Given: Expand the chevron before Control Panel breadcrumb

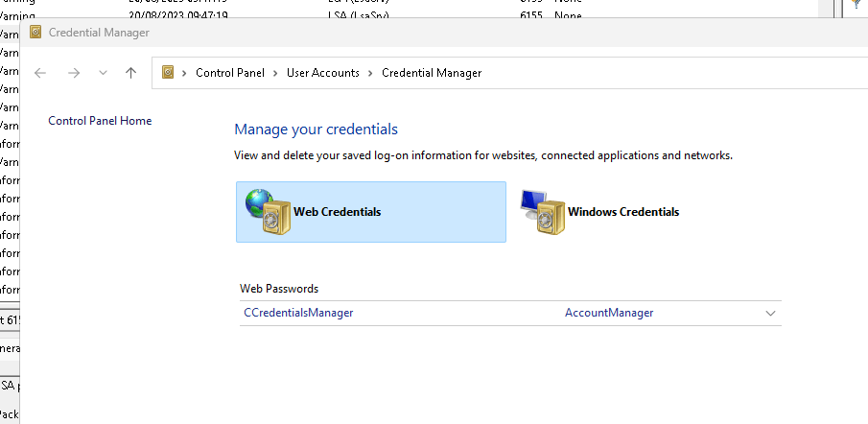Looking at the screenshot, I should point(184,73).
